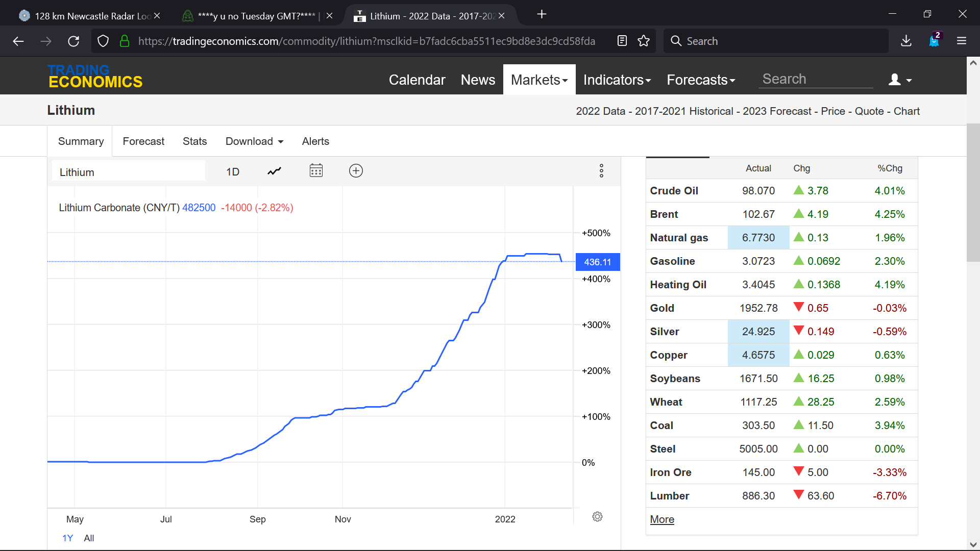Open the Natural gas commodity link
Viewport: 980px width, 551px height.
[x=679, y=238]
